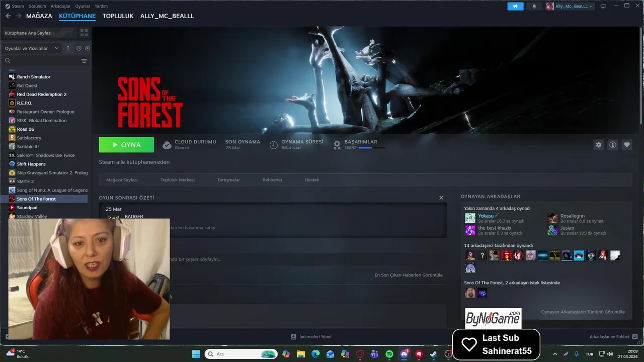Select Road 96 in game list

pyautogui.click(x=26, y=129)
